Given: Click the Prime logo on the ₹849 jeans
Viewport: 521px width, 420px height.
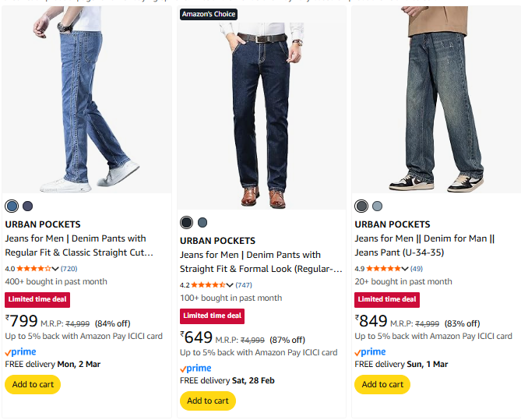Looking at the screenshot, I should coord(370,351).
